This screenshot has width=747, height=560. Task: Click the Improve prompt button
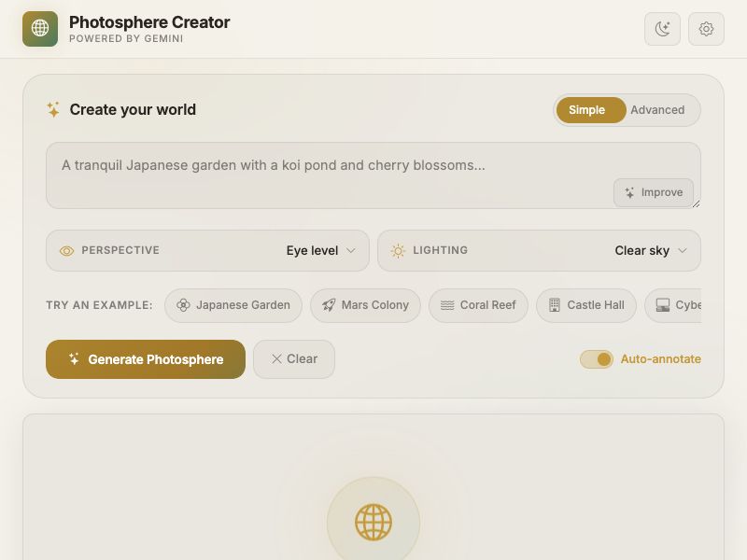click(654, 192)
